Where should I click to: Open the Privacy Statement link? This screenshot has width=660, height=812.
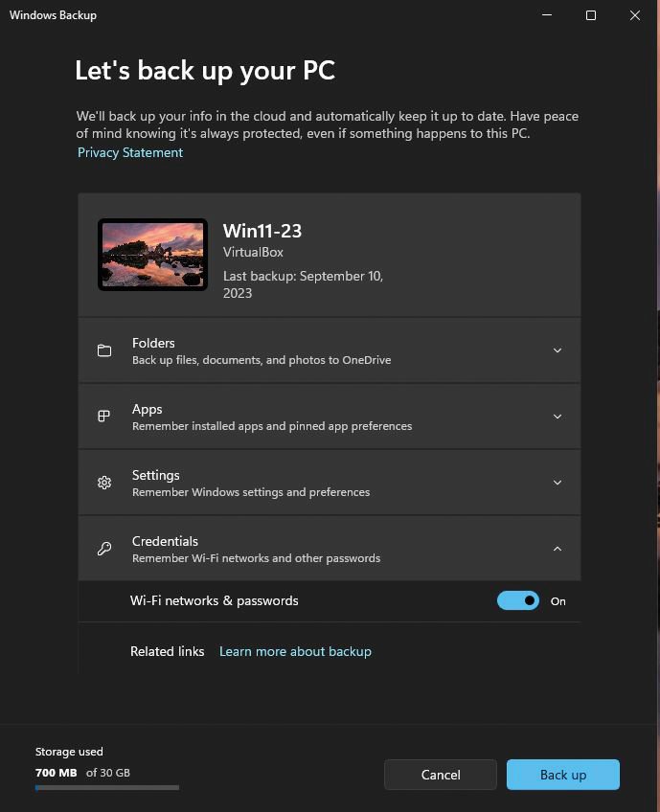click(130, 153)
